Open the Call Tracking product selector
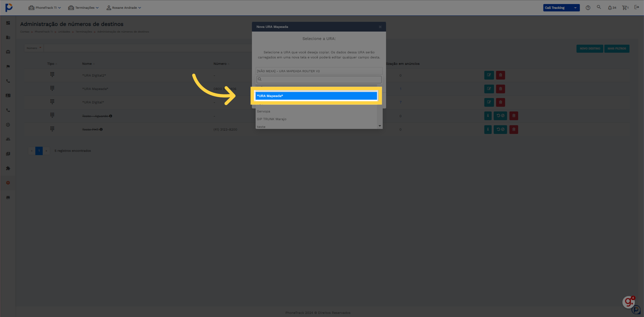 point(561,8)
